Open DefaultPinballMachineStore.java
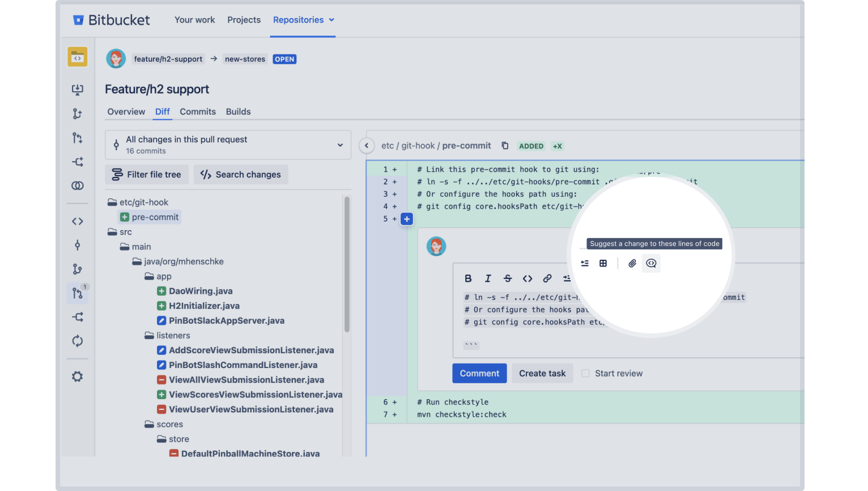 [245, 454]
